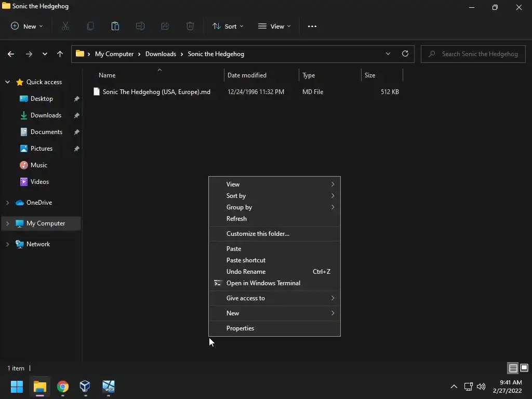Show hidden icons tray chevron
This screenshot has height=399, width=532.
coord(454,387)
